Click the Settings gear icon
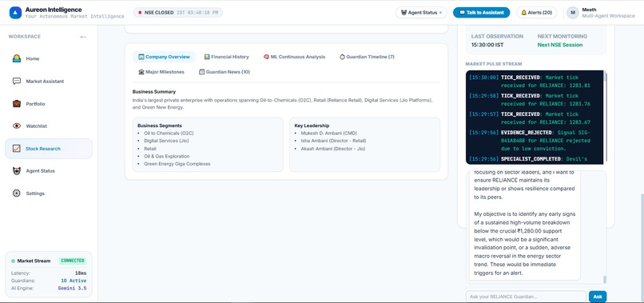Viewport: 644px width, 303px height. [x=17, y=193]
